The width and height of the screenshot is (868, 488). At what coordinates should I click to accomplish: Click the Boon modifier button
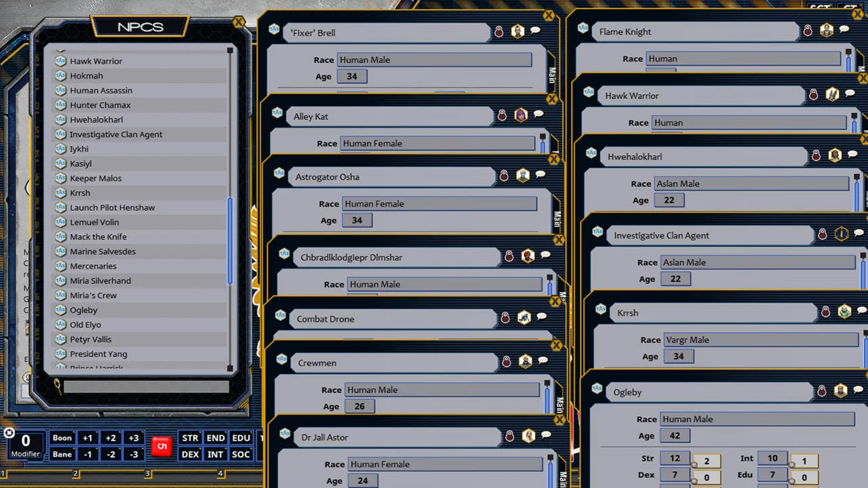click(x=62, y=438)
